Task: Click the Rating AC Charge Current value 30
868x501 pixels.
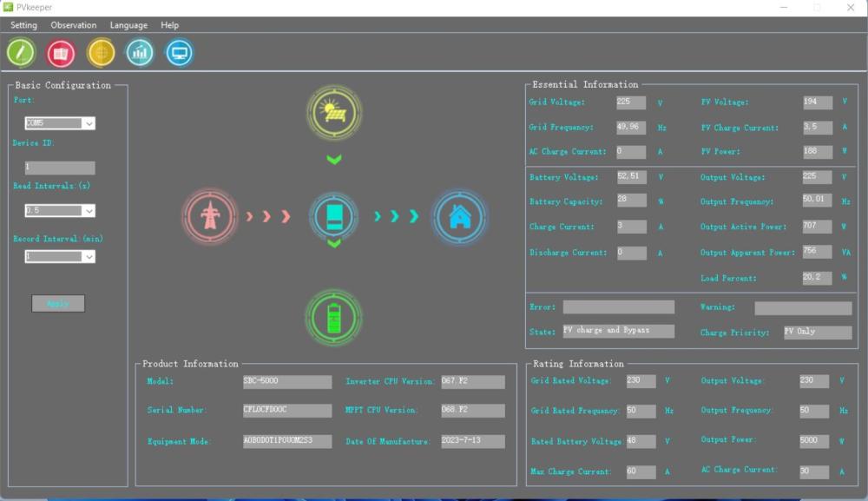Action: point(814,471)
